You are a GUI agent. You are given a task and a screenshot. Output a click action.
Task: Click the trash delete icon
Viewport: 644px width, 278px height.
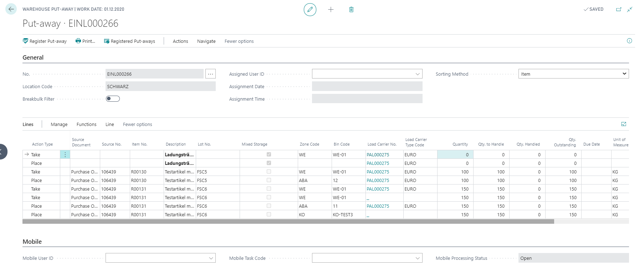pos(351,10)
